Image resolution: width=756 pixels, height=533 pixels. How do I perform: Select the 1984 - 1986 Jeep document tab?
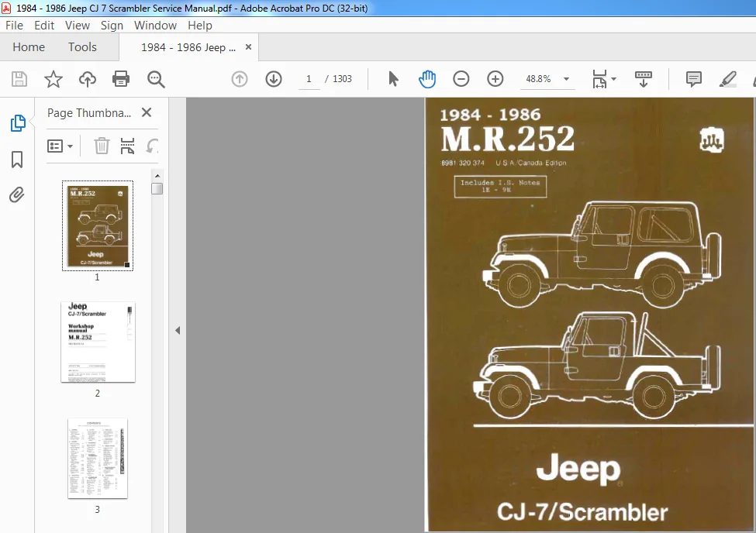(188, 47)
